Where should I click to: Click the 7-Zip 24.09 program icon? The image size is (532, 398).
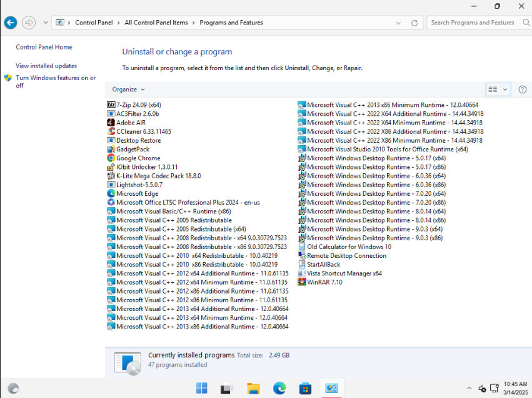(111, 105)
